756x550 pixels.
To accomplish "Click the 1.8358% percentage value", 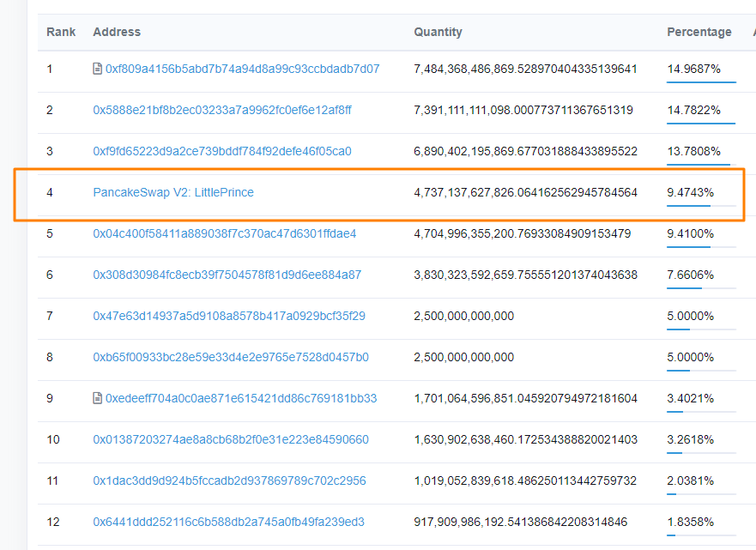I will coord(690,522).
